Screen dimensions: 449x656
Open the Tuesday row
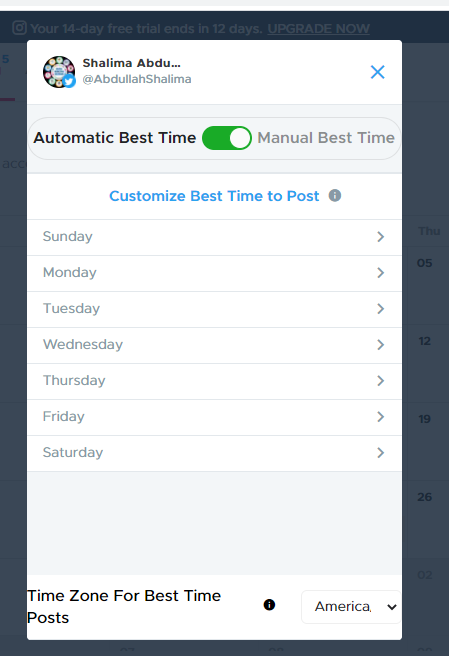point(214,309)
